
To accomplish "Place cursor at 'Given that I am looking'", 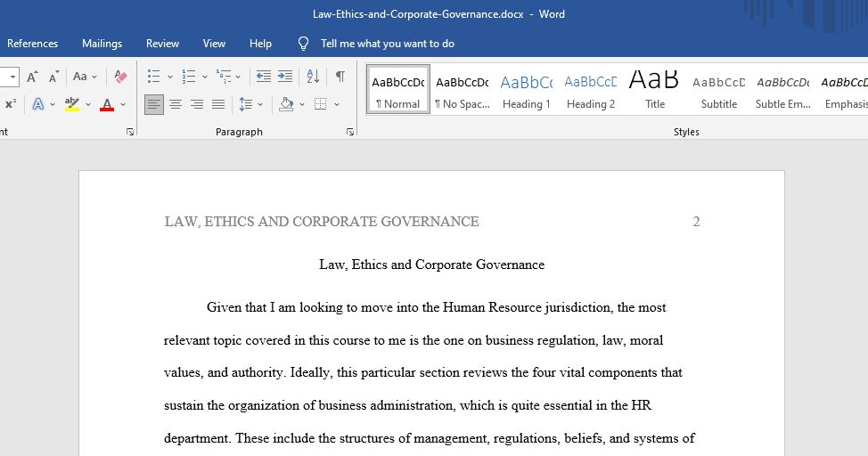I will (x=275, y=307).
